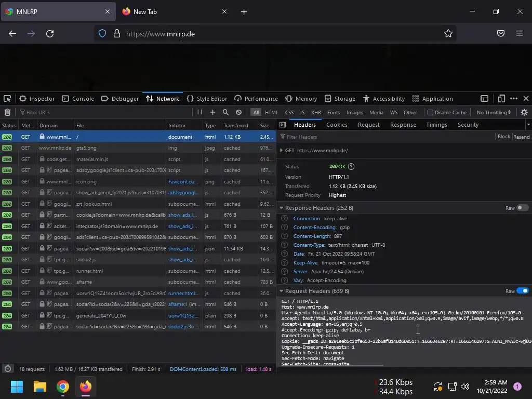The width and height of the screenshot is (532, 399).
Task: Filter requests by All types
Action: (256, 112)
